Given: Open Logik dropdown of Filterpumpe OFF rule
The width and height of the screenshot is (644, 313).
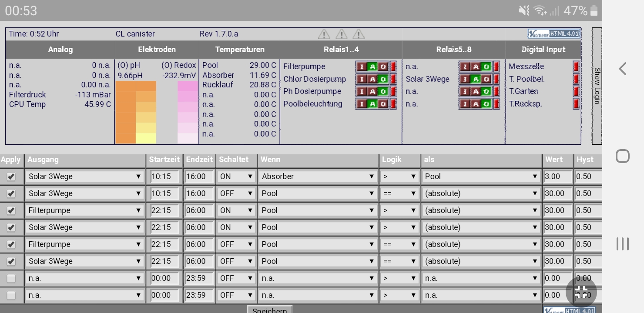Looking at the screenshot, I should tap(399, 244).
